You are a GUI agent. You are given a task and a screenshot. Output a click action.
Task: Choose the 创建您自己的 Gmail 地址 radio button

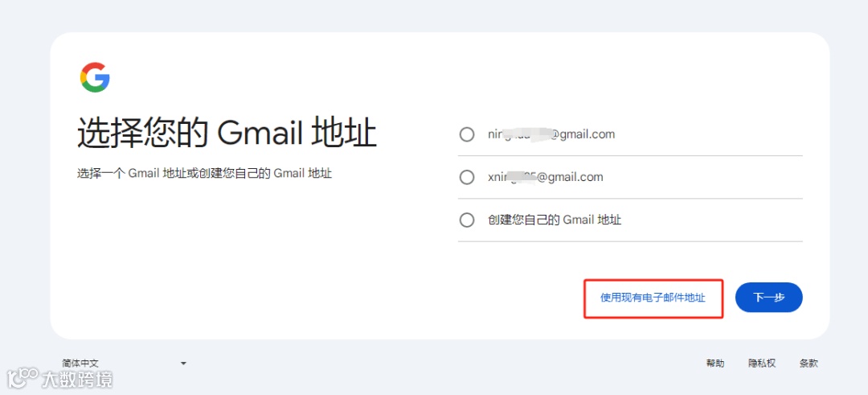pyautogui.click(x=467, y=220)
